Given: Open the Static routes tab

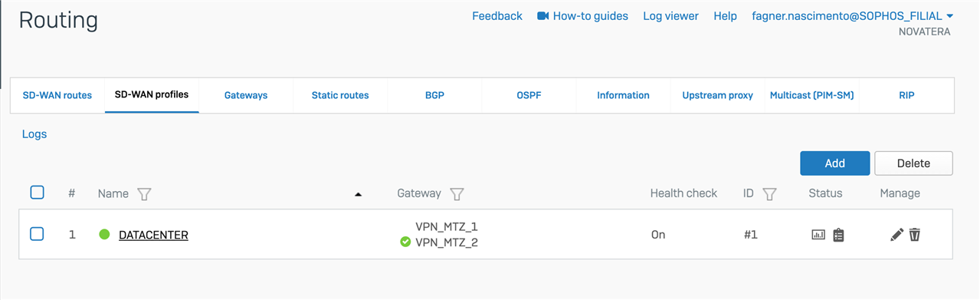Looking at the screenshot, I should (x=340, y=95).
